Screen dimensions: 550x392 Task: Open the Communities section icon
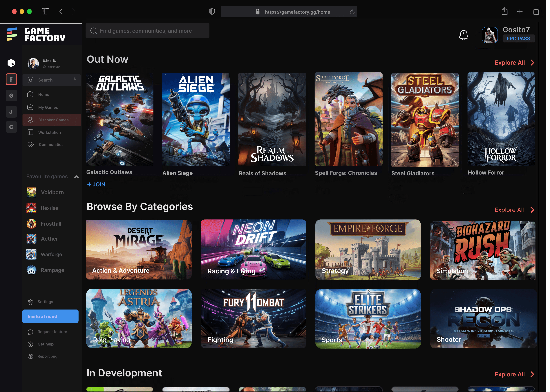31,144
